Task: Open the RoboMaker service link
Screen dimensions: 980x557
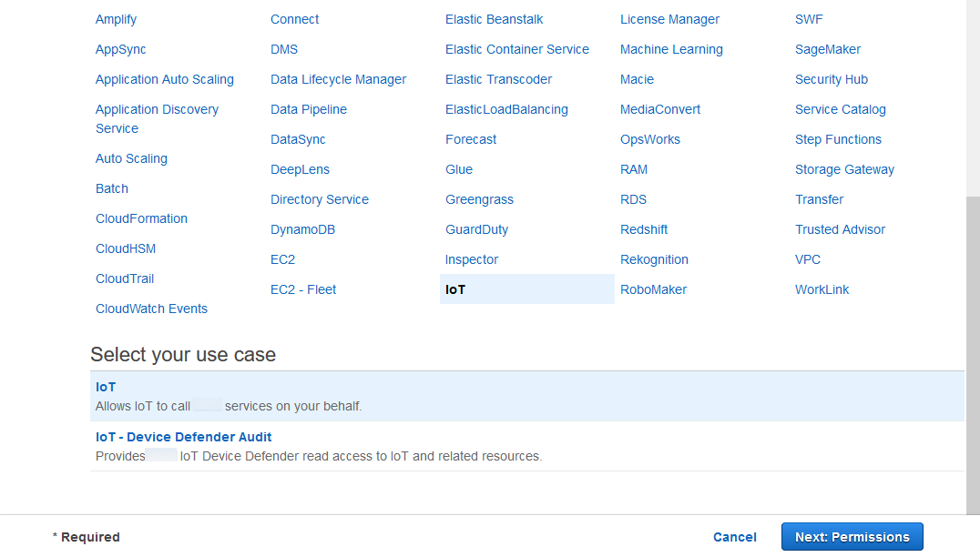Action: pyautogui.click(x=653, y=289)
